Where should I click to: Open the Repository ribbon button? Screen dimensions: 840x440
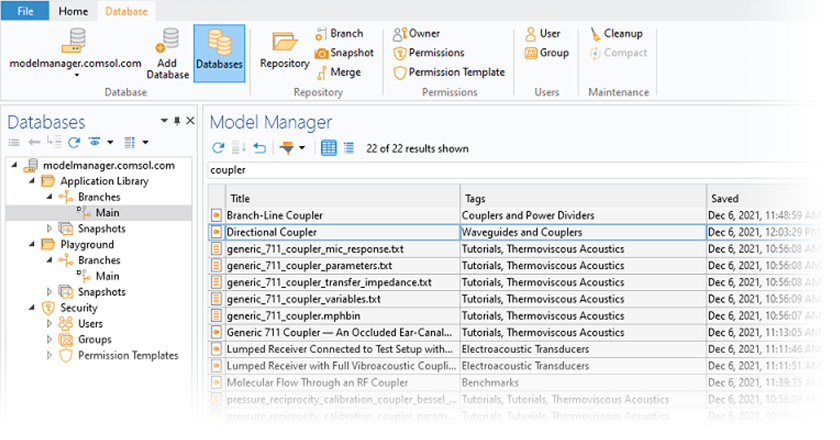click(x=284, y=50)
